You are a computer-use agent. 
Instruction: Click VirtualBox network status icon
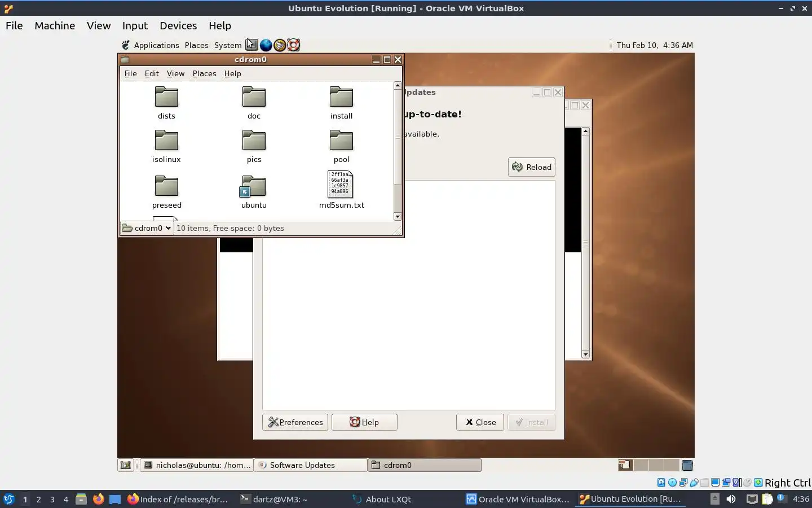683,483
